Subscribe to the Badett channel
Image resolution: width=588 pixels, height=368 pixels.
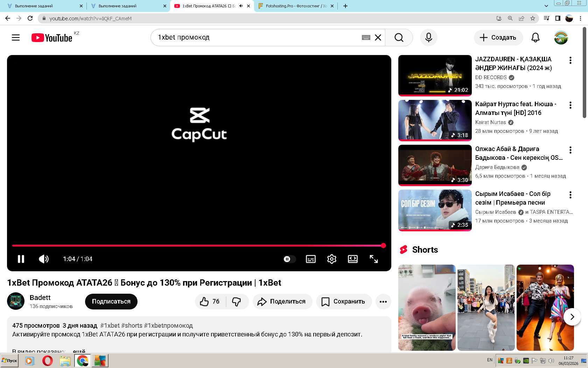[x=111, y=301]
